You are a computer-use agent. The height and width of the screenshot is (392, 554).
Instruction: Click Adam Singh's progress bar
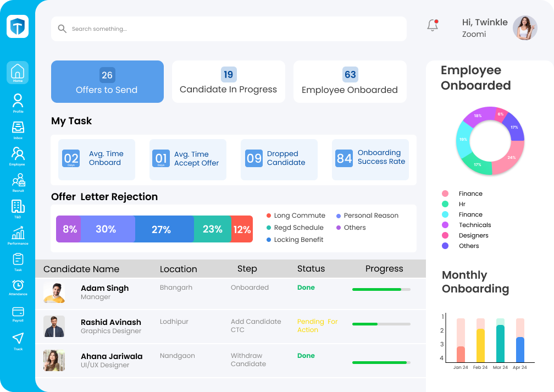(x=381, y=289)
